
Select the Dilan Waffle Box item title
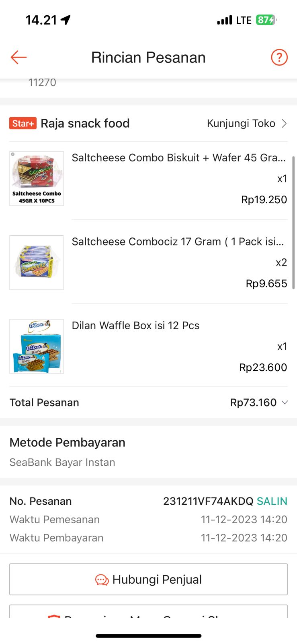tap(135, 325)
